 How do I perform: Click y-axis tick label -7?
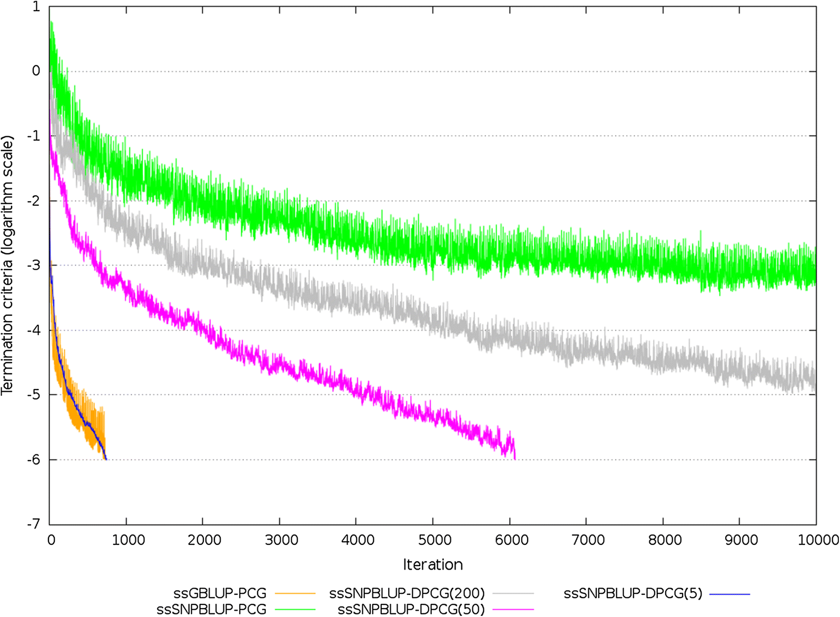tap(34, 524)
